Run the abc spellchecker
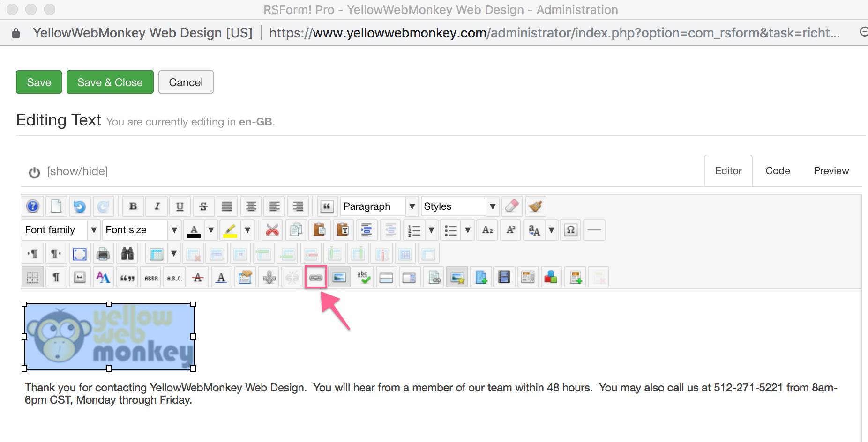 tap(364, 278)
